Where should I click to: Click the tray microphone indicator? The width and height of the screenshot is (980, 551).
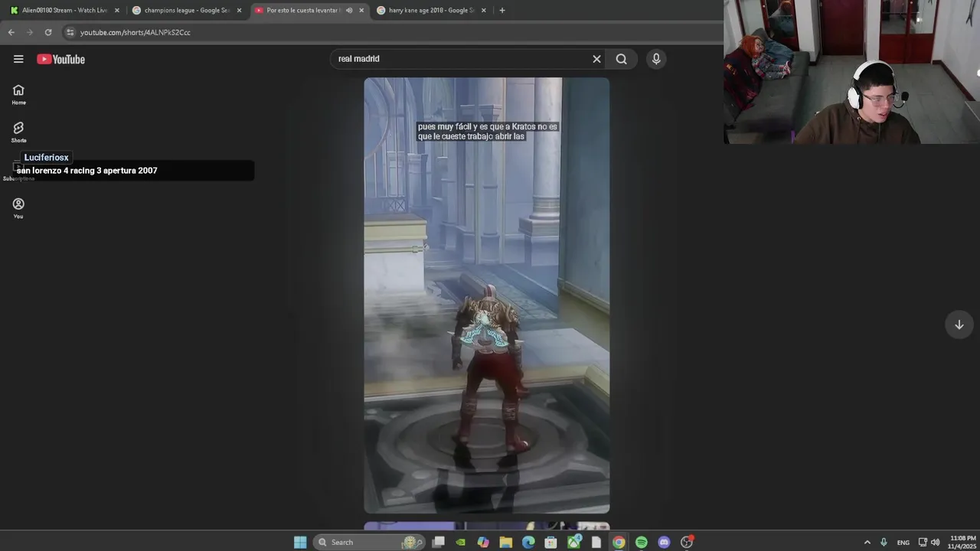(x=884, y=542)
